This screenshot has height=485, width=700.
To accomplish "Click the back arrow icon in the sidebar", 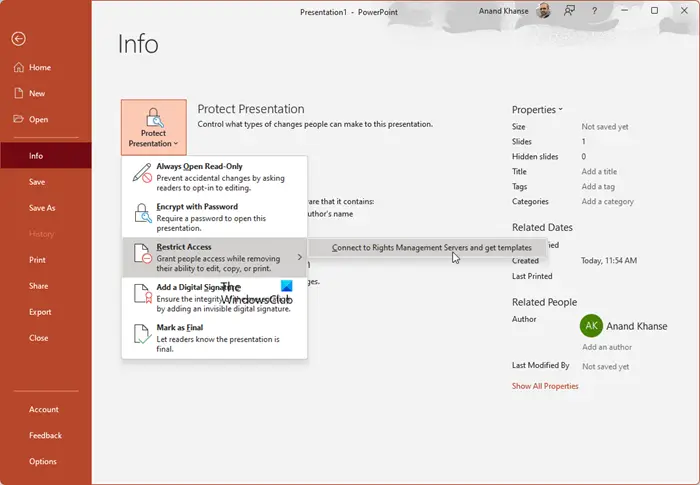I will pyautogui.click(x=18, y=39).
